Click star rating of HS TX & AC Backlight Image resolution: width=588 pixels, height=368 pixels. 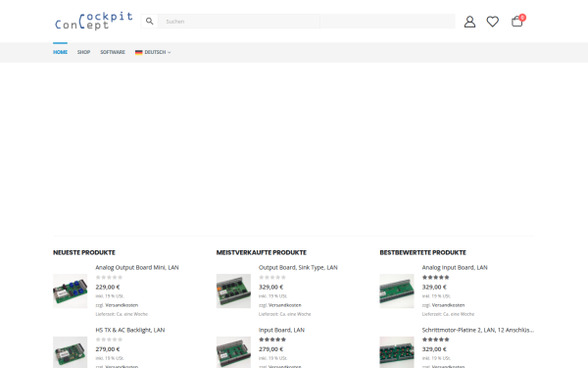(x=109, y=340)
